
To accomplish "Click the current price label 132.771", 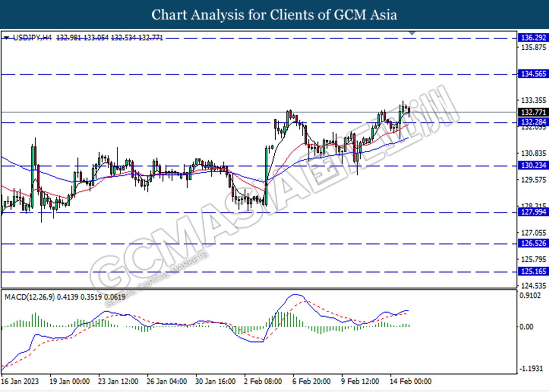I will pos(533,112).
